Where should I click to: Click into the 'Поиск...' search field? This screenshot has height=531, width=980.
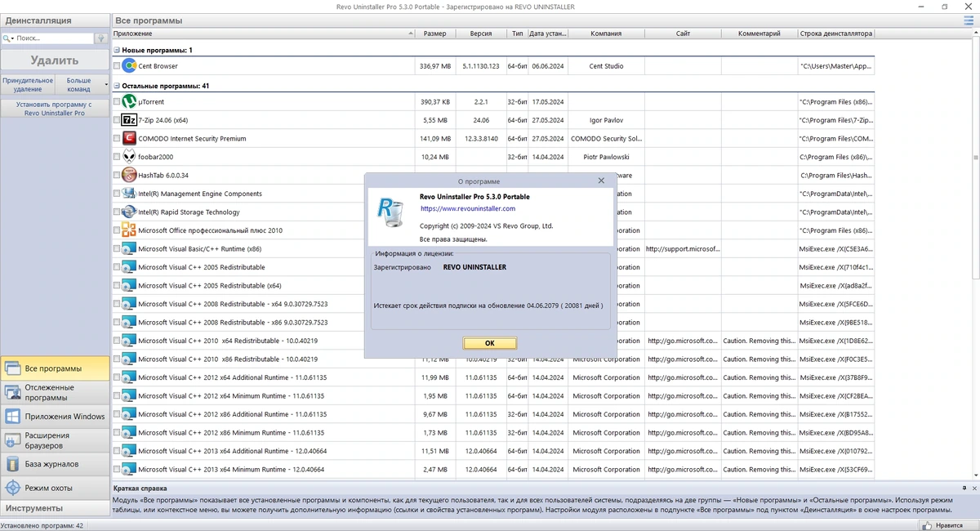click(53, 38)
